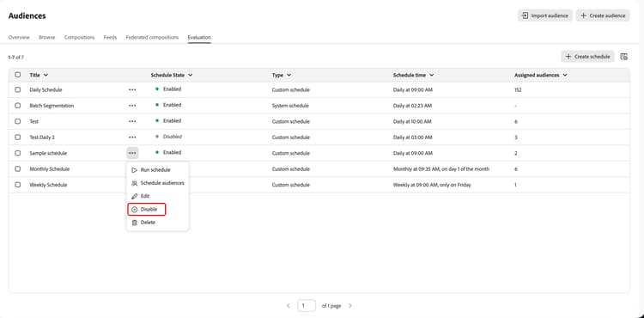Screen dimensions: 644x318
Task: Open the Assigned audiences column dropdown
Action: click(x=565, y=75)
